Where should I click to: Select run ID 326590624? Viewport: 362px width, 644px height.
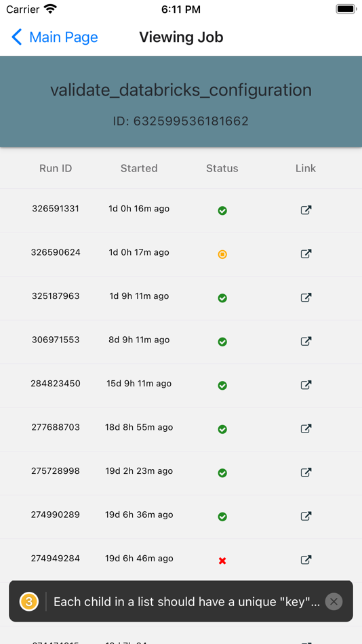pos(56,252)
